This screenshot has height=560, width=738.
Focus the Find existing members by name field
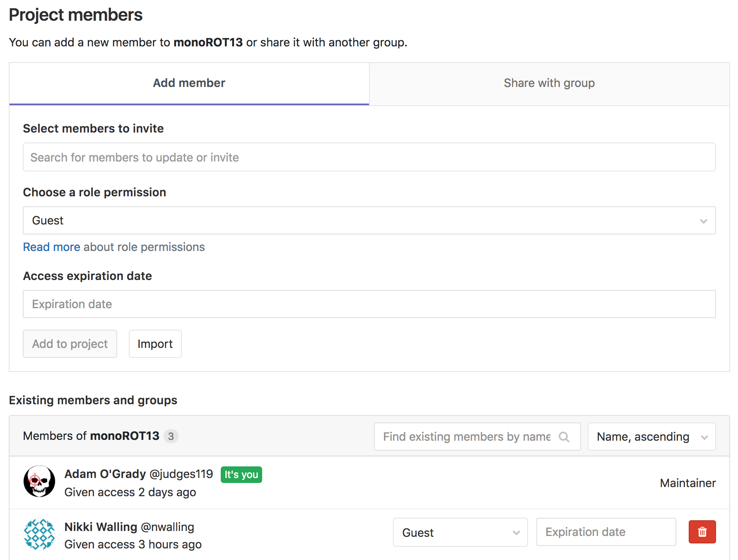pyautogui.click(x=477, y=437)
